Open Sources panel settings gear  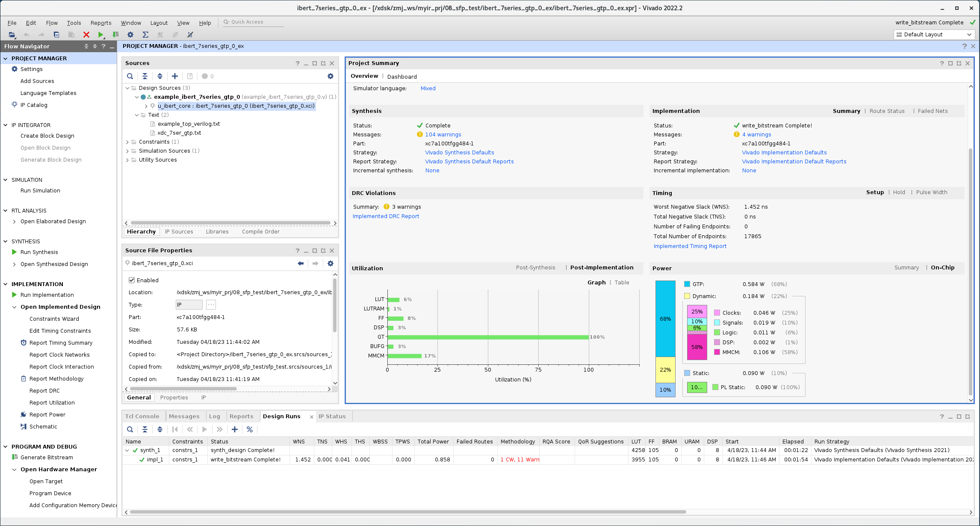[x=331, y=76]
